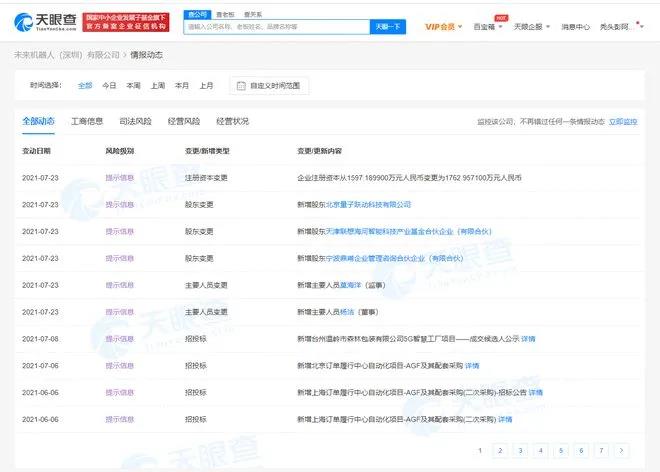This screenshot has width=660, height=472.
Task: Click the 立即监控 link
Action: (x=622, y=122)
